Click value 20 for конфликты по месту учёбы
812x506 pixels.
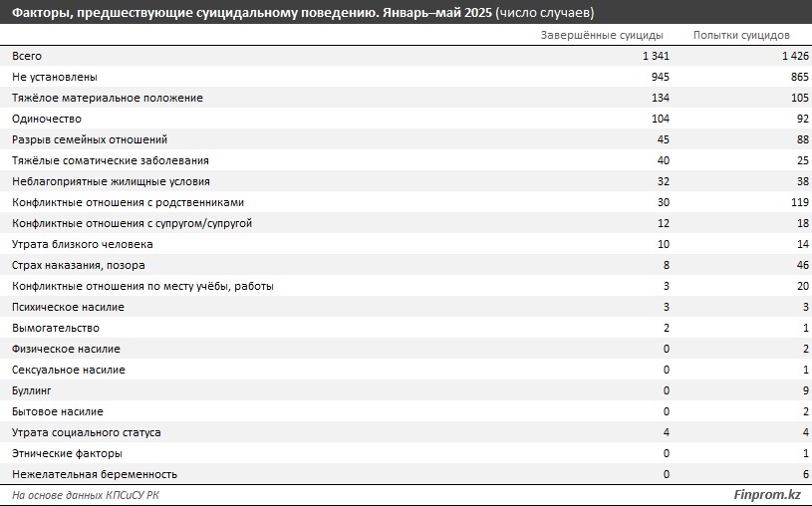click(803, 286)
